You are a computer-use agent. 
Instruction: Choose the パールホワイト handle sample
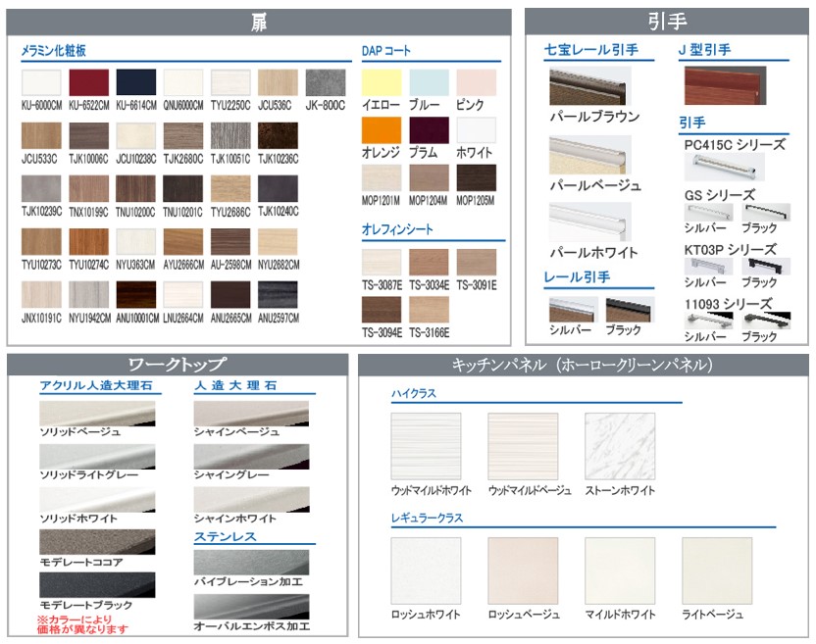pos(589,222)
